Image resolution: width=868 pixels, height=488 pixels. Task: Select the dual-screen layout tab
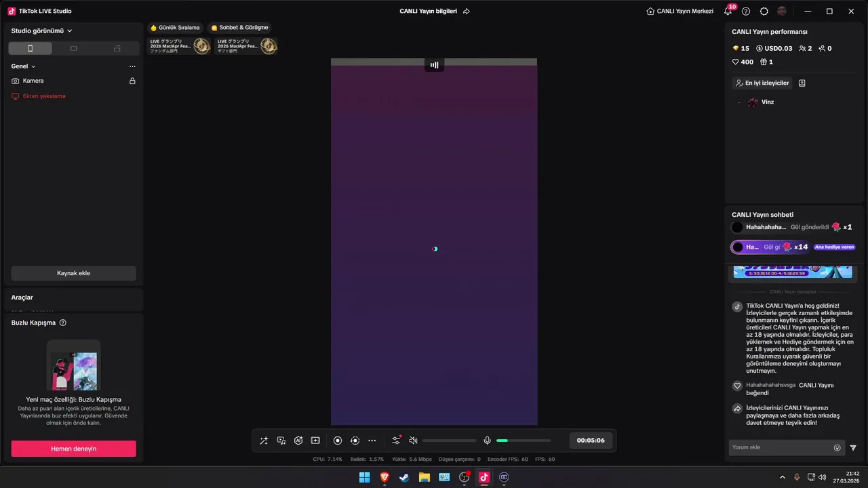click(x=117, y=48)
